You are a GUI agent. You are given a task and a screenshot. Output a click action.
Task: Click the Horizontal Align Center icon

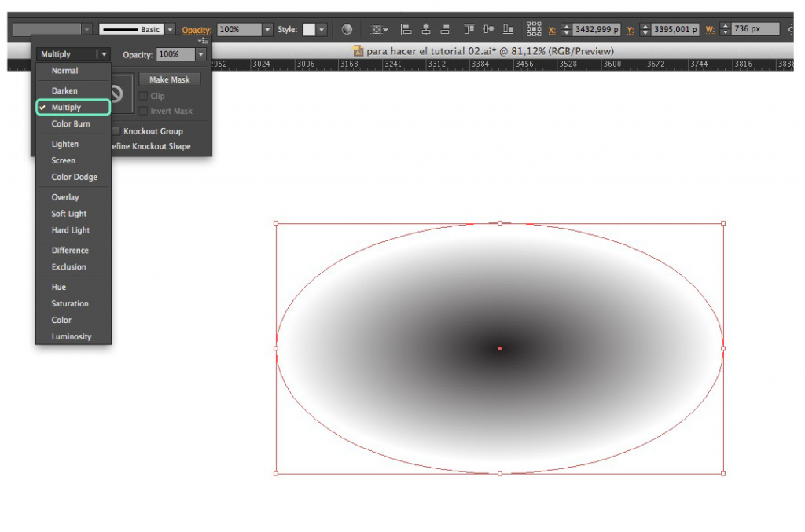[426, 29]
